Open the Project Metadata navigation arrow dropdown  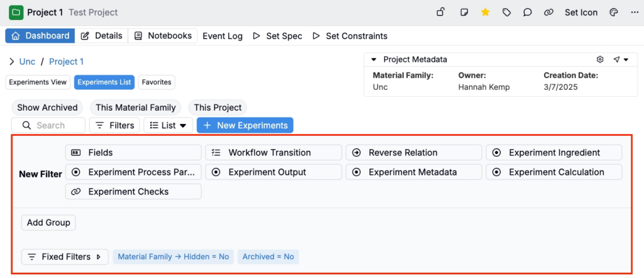[620, 60]
